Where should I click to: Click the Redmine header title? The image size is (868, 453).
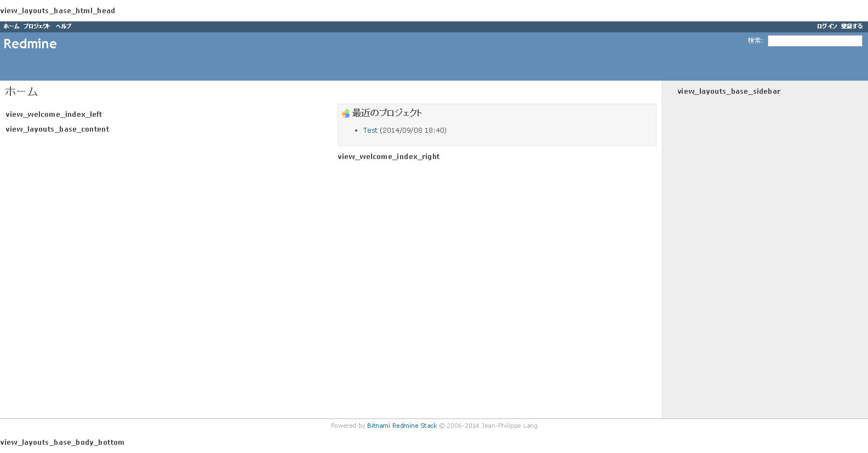[30, 44]
